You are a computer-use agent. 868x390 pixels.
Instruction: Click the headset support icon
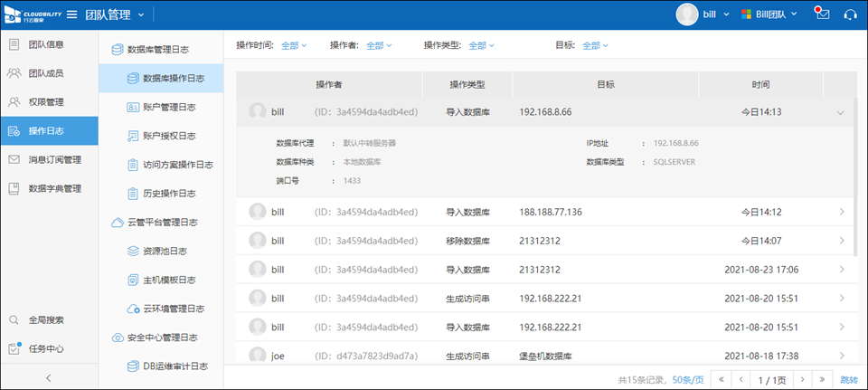[850, 14]
